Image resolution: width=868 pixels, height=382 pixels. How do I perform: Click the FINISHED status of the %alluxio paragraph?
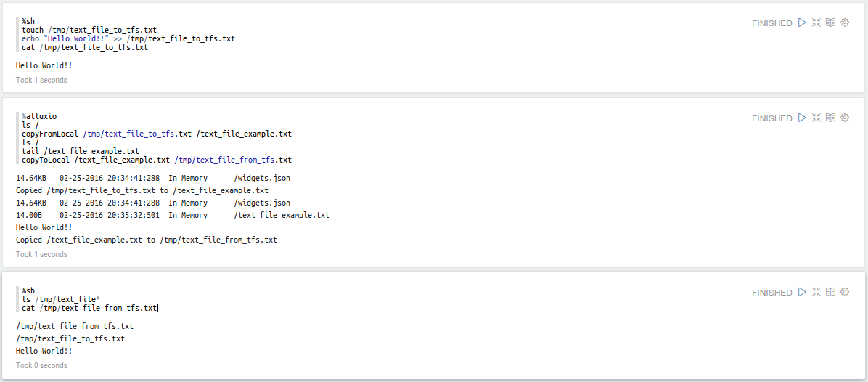point(771,118)
